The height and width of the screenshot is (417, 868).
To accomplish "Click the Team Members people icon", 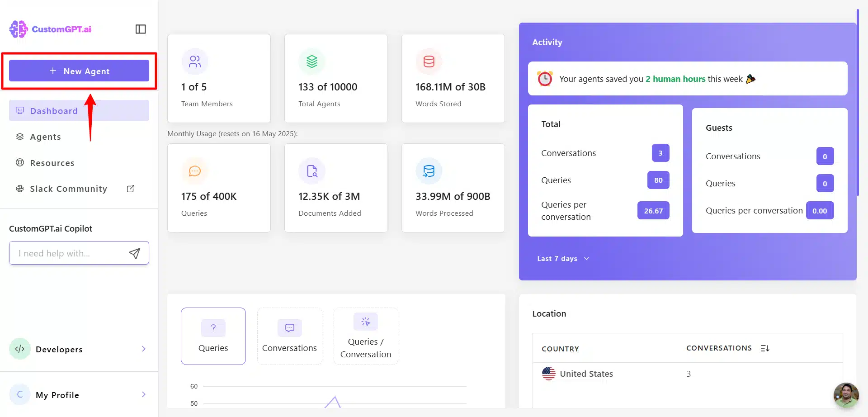I will point(195,62).
